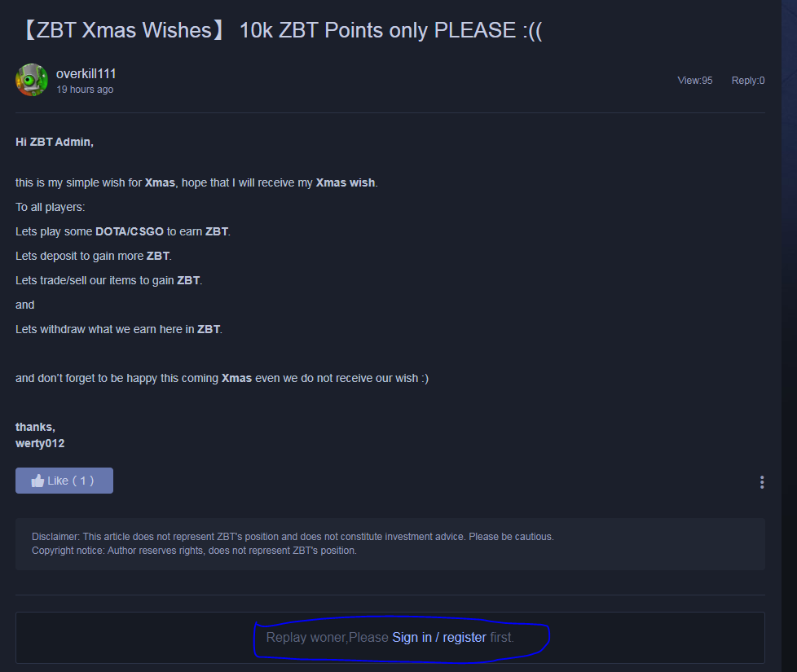Click the like count number (1)
Screen dimensions: 797x672
(x=83, y=481)
